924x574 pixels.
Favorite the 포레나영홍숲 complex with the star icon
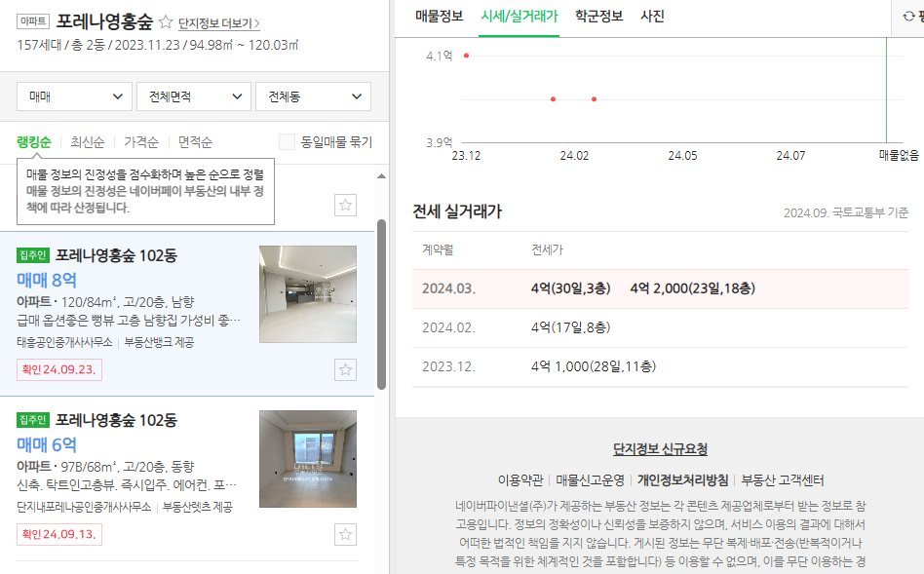pyautogui.click(x=166, y=22)
